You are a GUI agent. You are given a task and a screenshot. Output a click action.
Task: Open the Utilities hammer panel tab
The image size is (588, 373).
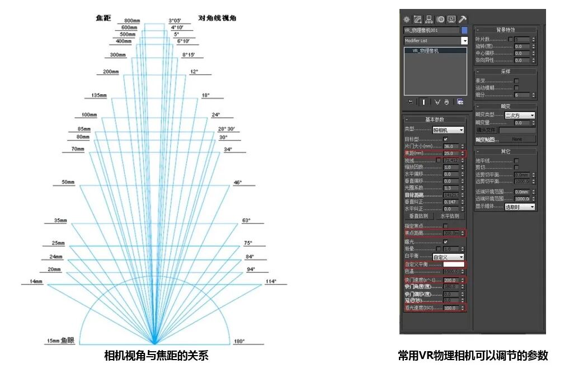tap(463, 19)
